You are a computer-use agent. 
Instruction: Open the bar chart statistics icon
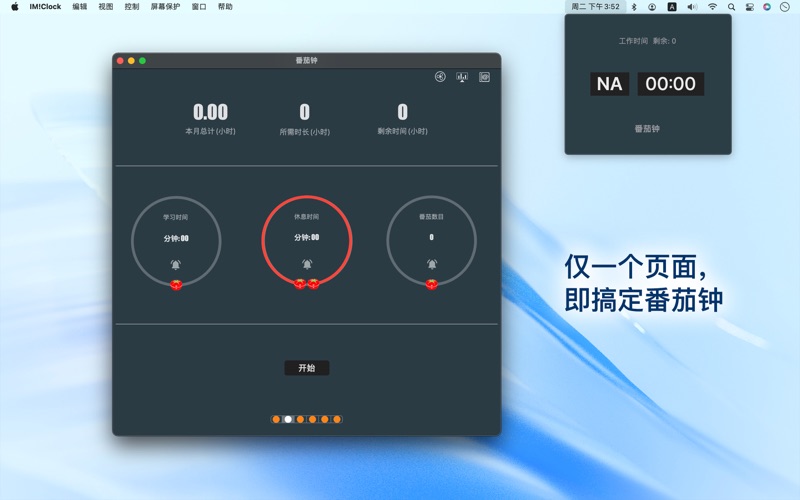[462, 77]
